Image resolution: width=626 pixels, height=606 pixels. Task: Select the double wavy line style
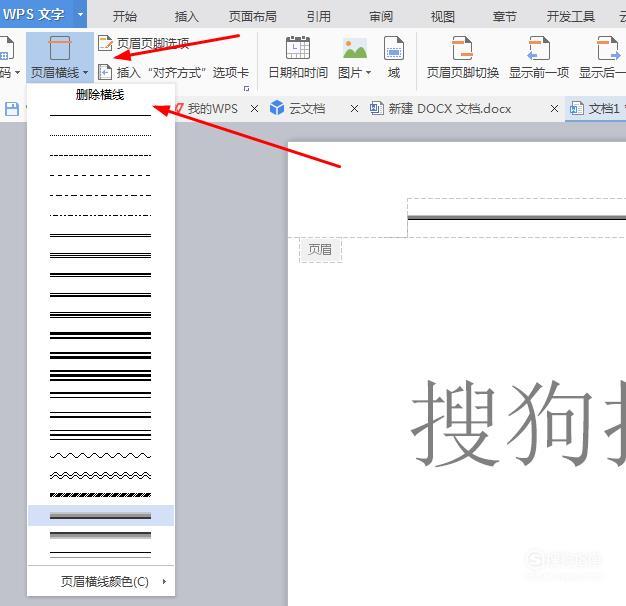pyautogui.click(x=100, y=475)
